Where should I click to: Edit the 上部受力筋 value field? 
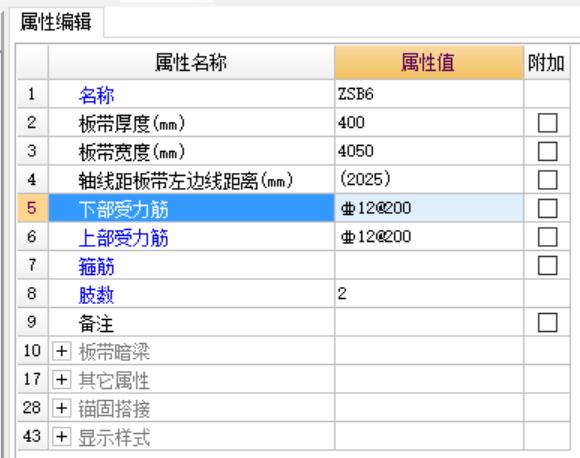(x=429, y=236)
